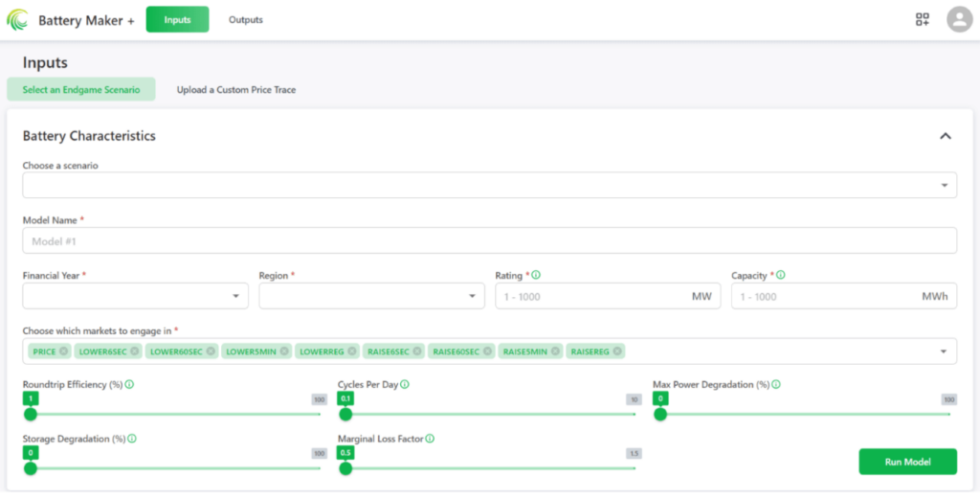The width and height of the screenshot is (980, 499).
Task: Click the Run Model button
Action: coord(907,462)
